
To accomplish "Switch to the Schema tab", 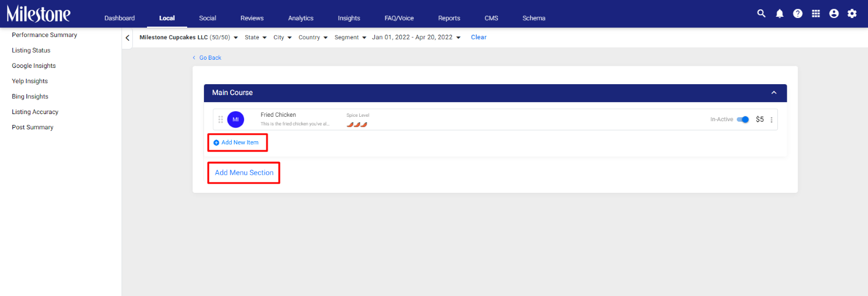I will pyautogui.click(x=534, y=18).
